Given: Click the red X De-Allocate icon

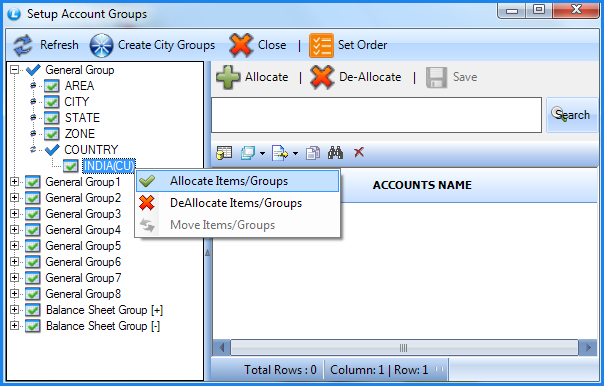Looking at the screenshot, I should pyautogui.click(x=322, y=77).
